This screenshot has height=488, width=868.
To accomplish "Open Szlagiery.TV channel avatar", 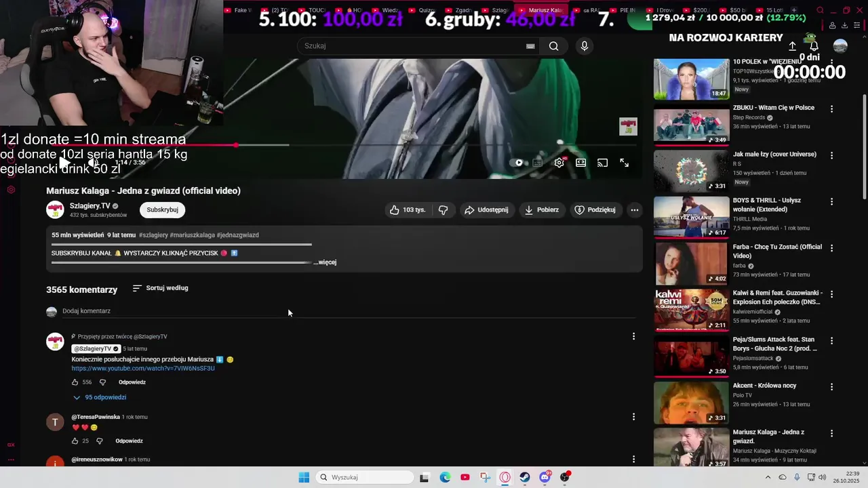I will pyautogui.click(x=55, y=210).
